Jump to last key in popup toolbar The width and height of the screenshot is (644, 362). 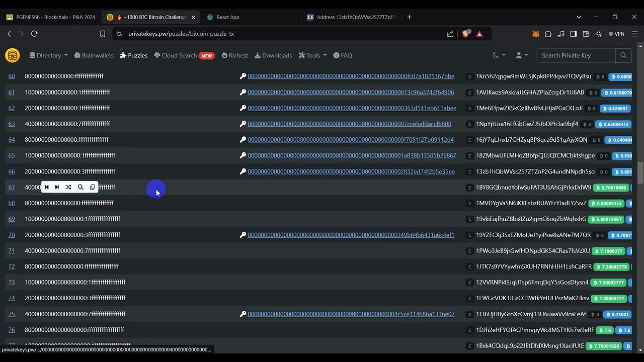click(x=57, y=187)
